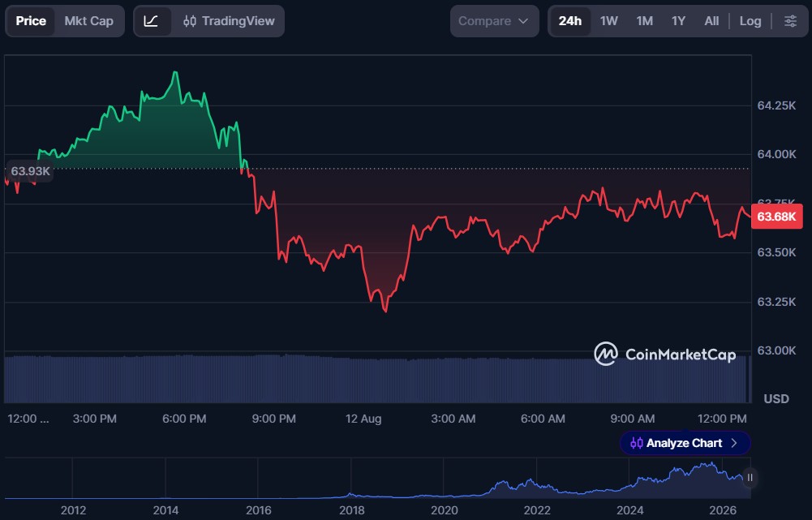Click the 64.25K axis label
812x520 pixels.
point(776,105)
